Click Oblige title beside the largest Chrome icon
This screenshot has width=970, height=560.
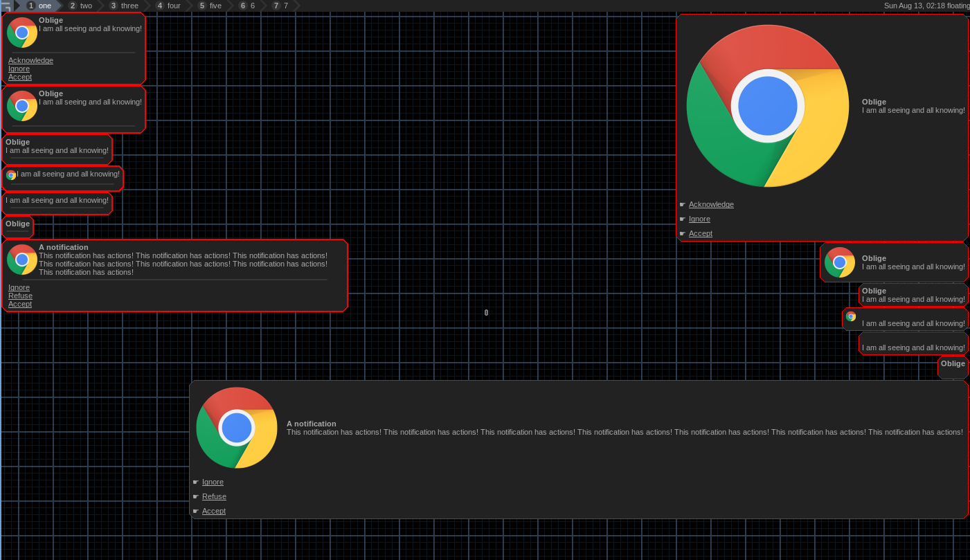(874, 102)
